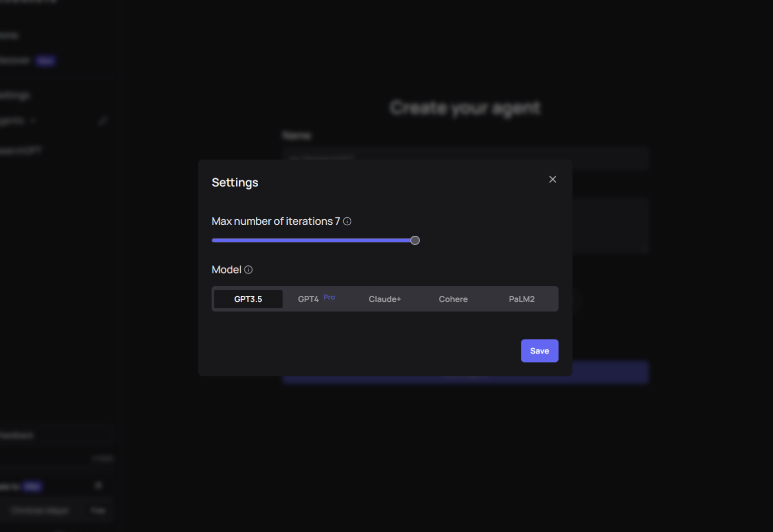The width and height of the screenshot is (773, 532).
Task: Click the New badge next to Discover
Action: [45, 60]
